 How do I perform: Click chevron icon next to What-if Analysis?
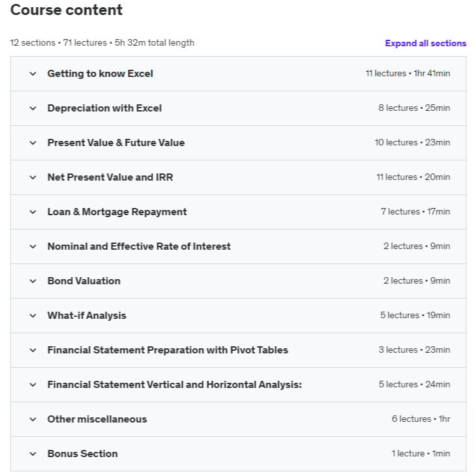[x=33, y=316]
